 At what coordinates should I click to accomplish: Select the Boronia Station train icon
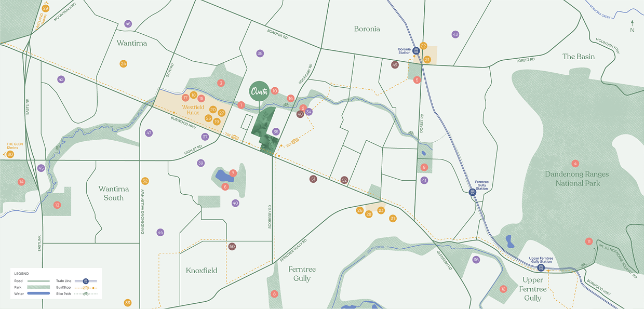coord(416,50)
